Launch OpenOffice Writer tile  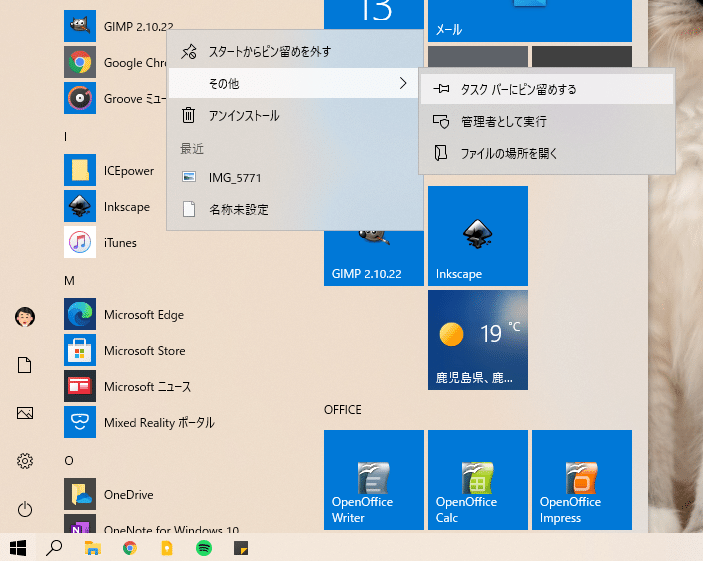point(373,480)
